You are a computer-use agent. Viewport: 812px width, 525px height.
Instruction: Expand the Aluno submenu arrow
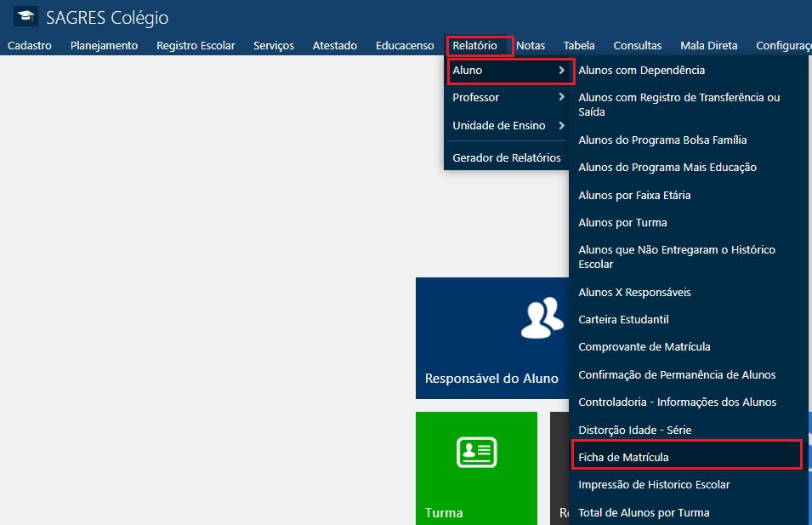coord(561,71)
